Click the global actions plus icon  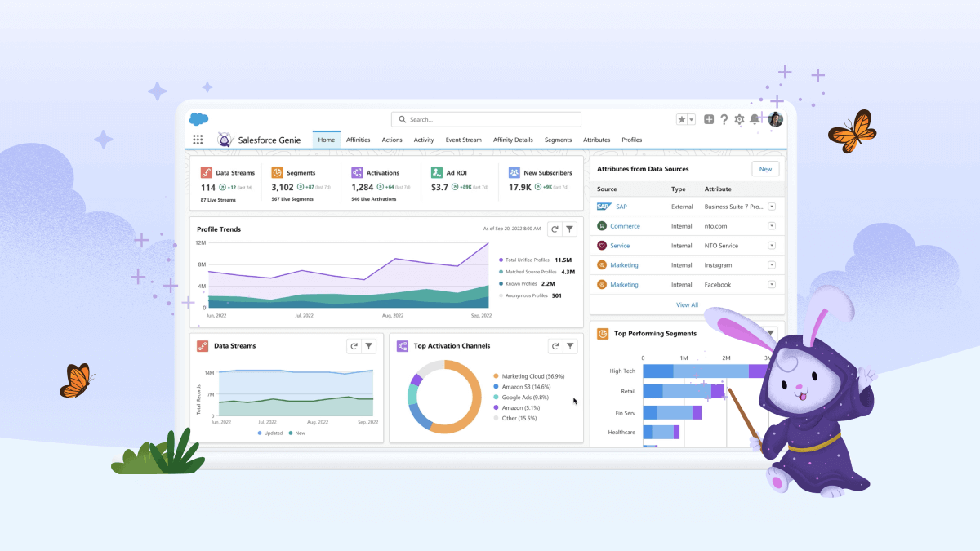coord(709,119)
